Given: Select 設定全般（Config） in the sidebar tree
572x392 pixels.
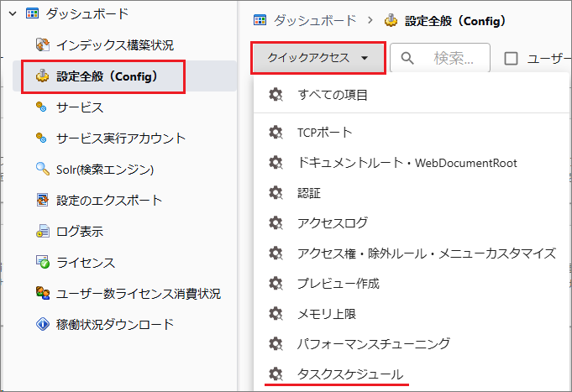Looking at the screenshot, I should [108, 76].
